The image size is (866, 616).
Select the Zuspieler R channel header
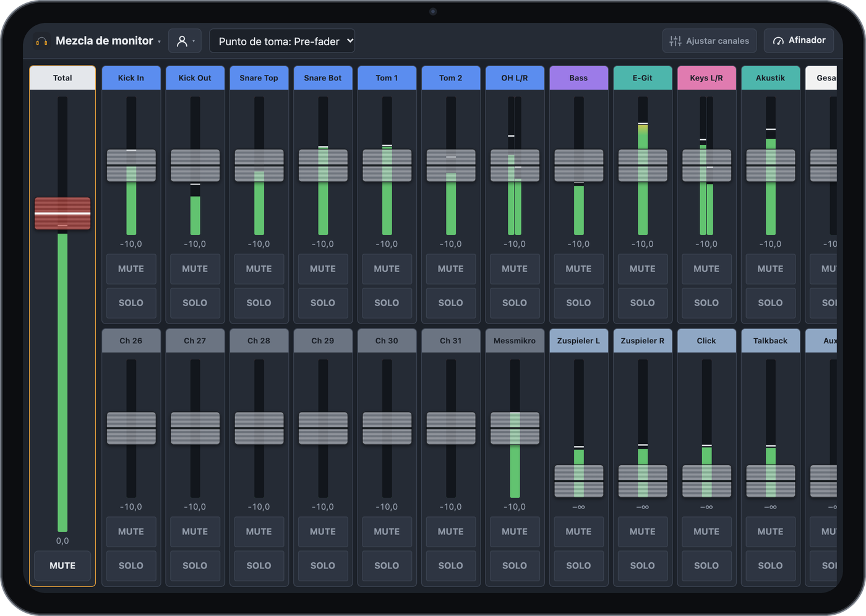pos(643,341)
